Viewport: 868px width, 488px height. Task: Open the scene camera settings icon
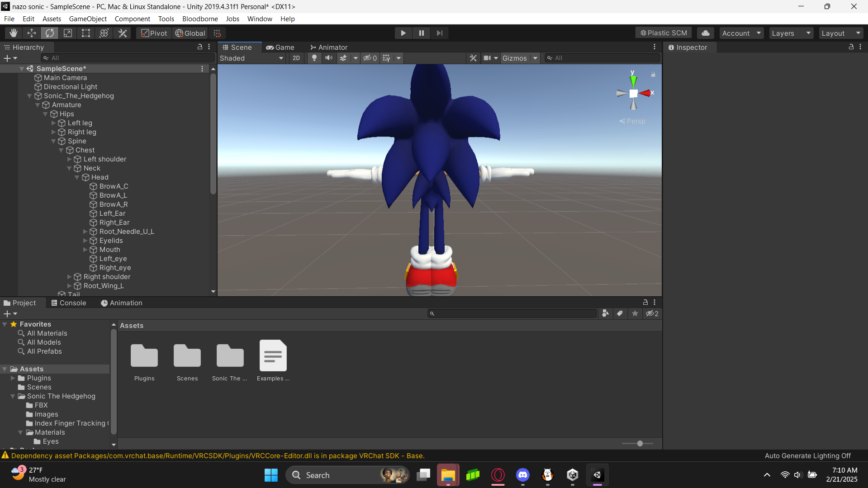[x=488, y=58]
